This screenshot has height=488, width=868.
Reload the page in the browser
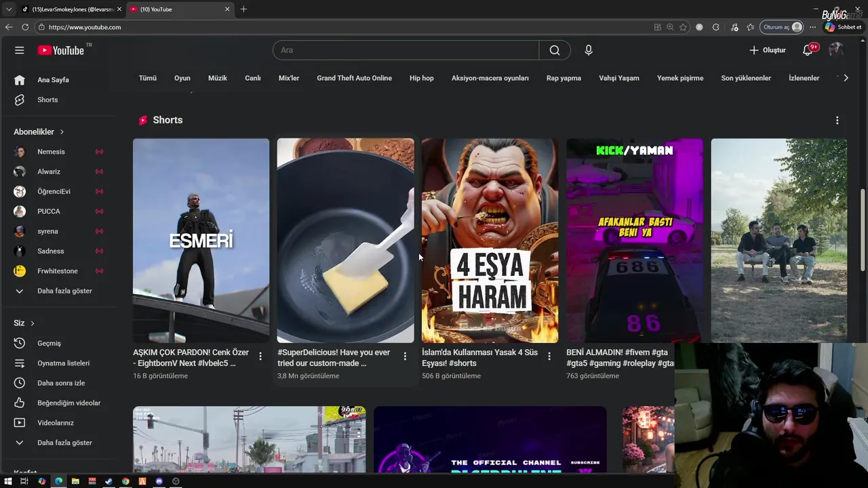pyautogui.click(x=25, y=27)
